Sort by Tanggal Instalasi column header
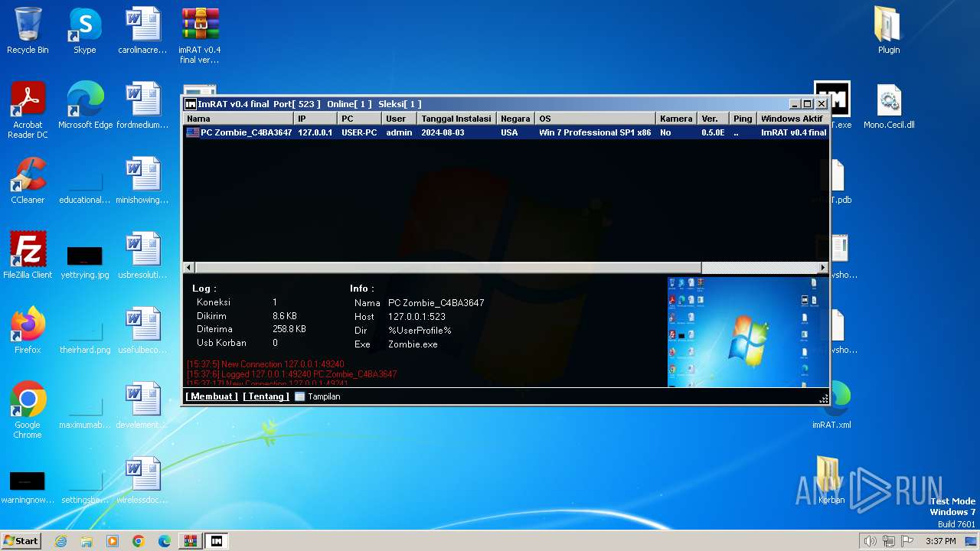 (x=456, y=119)
